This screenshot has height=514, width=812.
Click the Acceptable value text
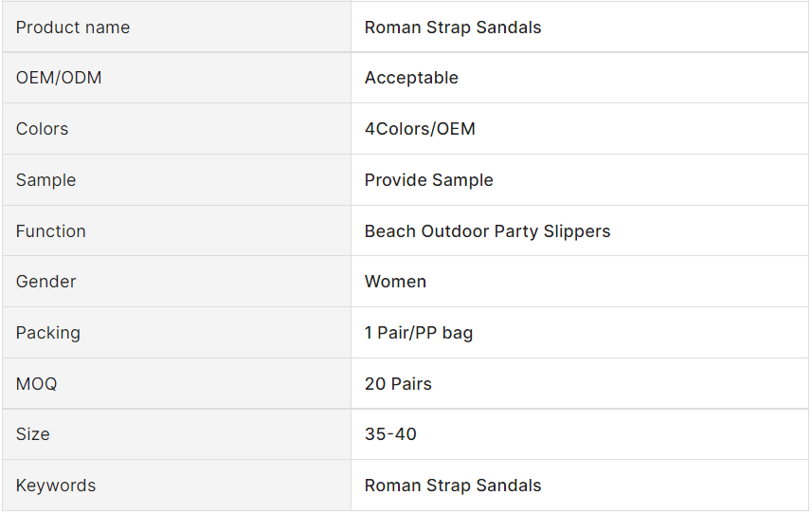point(411,78)
